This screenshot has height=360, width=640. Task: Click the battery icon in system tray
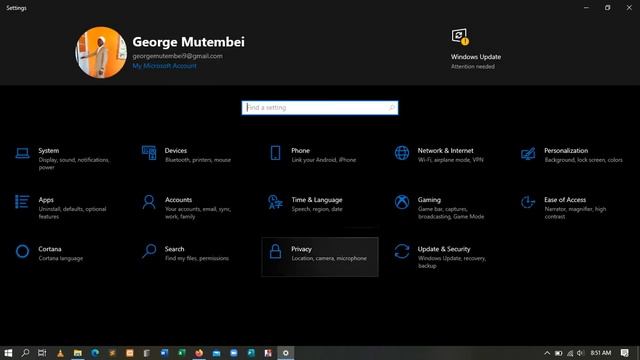pyautogui.click(x=558, y=353)
